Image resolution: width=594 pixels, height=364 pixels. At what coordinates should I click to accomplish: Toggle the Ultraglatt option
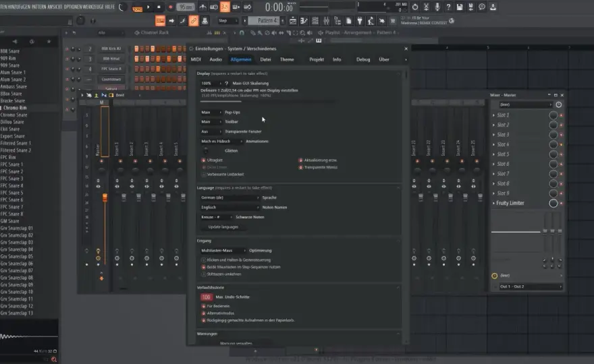(204, 160)
